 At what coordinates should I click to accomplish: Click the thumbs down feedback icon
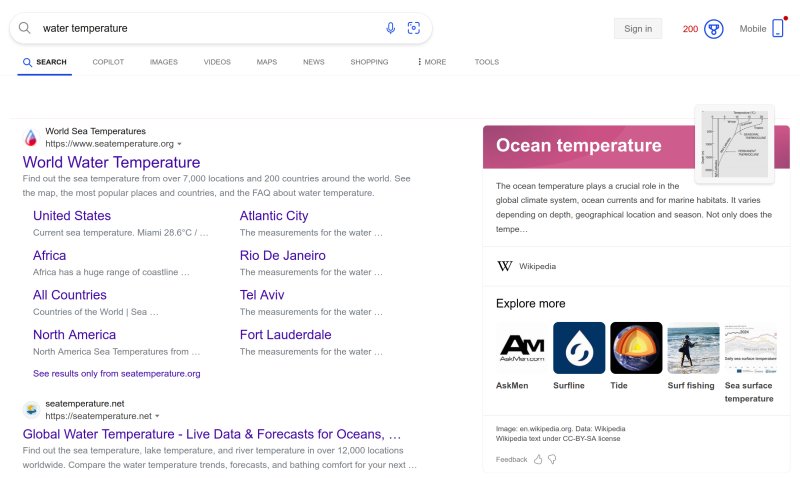(x=552, y=459)
